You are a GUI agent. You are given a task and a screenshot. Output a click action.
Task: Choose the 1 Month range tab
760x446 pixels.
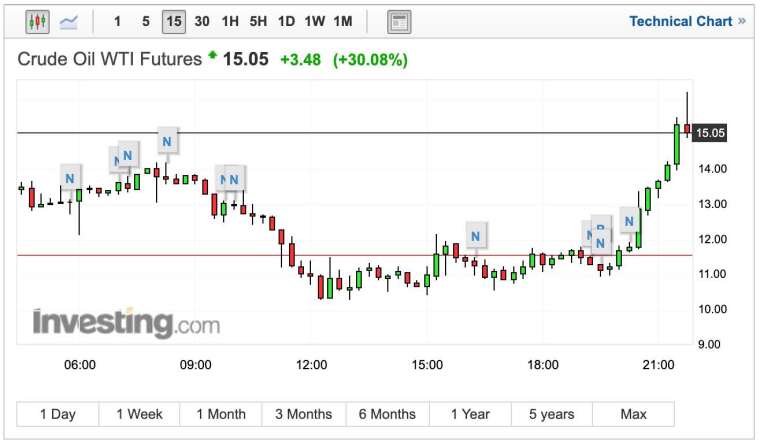coord(221,414)
